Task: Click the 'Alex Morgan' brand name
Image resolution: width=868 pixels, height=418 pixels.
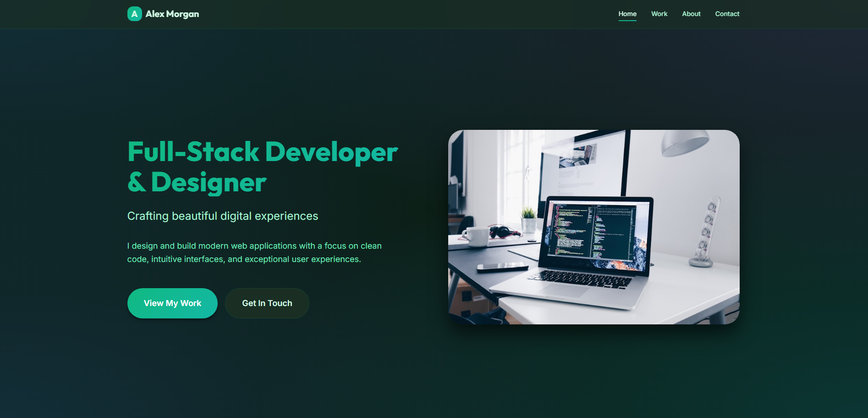Action: [x=172, y=14]
